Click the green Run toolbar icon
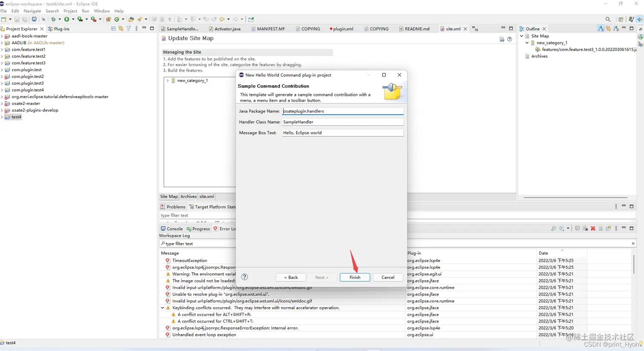This screenshot has height=351, width=644. [x=67, y=19]
